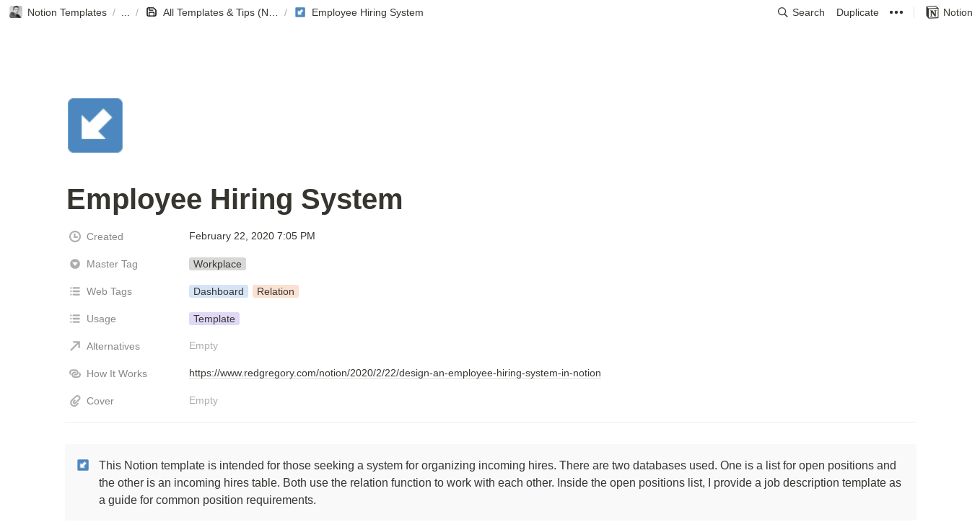Select the Template usage tag
Viewport: 980px width, 522px height.
tap(214, 319)
